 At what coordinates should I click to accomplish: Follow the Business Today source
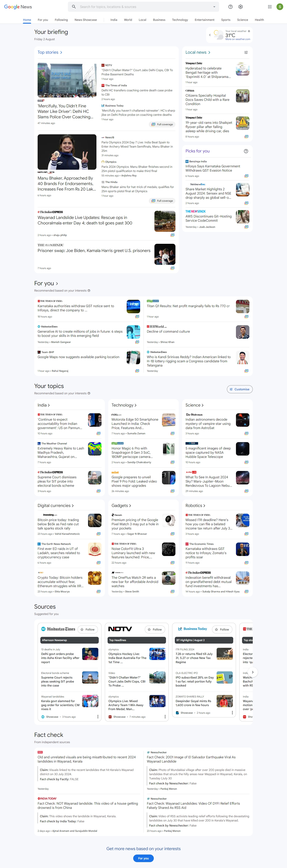(x=222, y=629)
